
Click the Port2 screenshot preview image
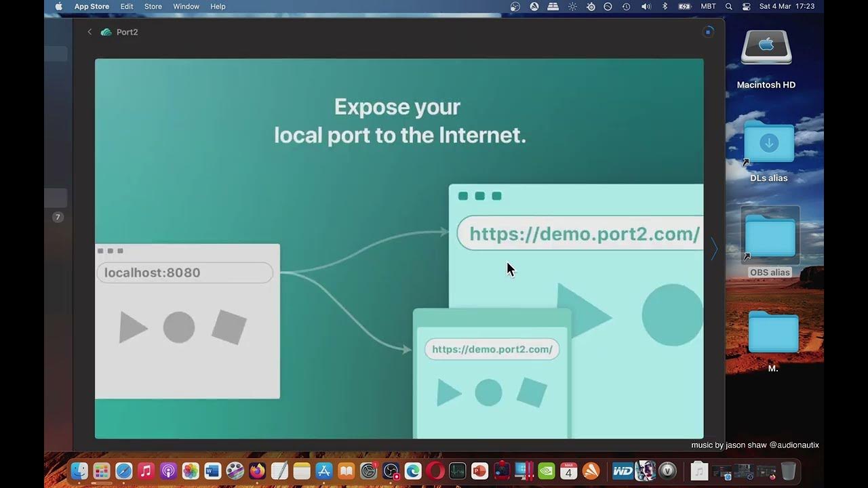pos(399,248)
